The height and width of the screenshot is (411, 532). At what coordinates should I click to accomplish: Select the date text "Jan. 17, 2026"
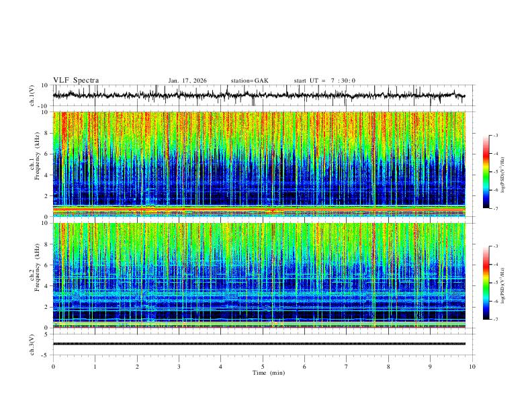coord(187,81)
